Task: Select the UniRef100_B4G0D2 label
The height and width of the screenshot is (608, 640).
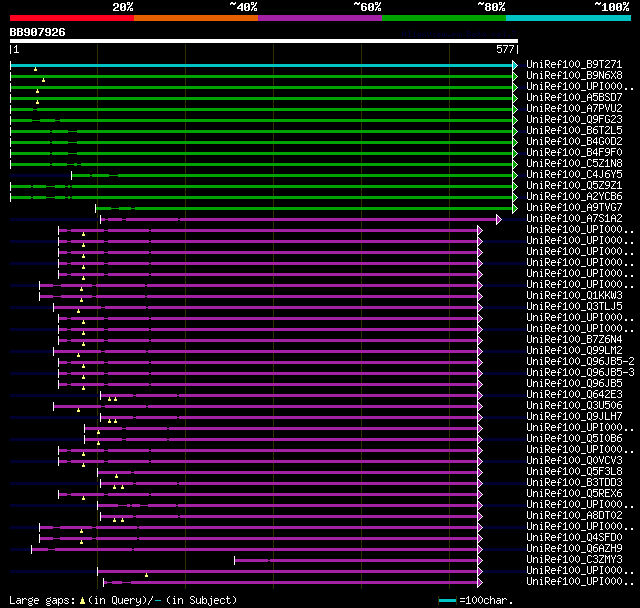Action: click(574, 142)
